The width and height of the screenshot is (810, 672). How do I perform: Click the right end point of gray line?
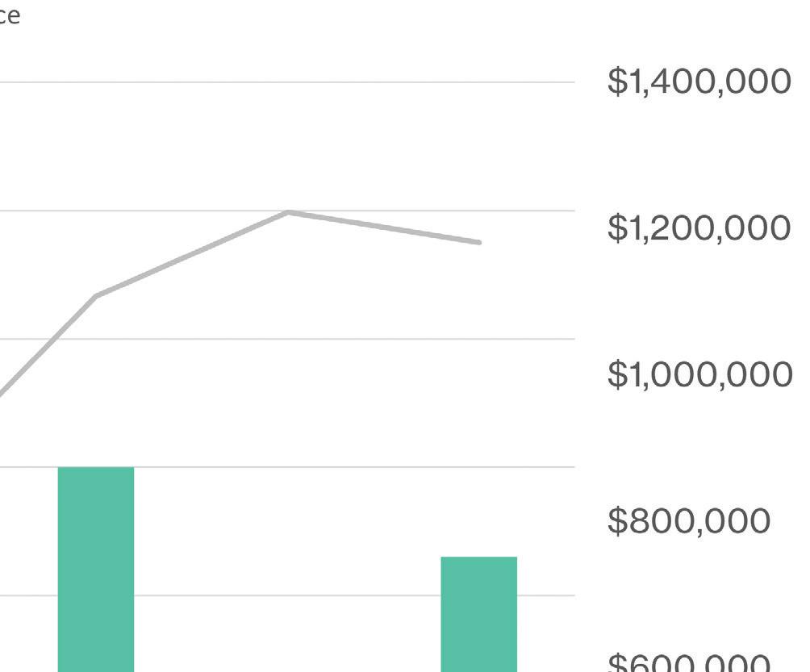coord(479,242)
